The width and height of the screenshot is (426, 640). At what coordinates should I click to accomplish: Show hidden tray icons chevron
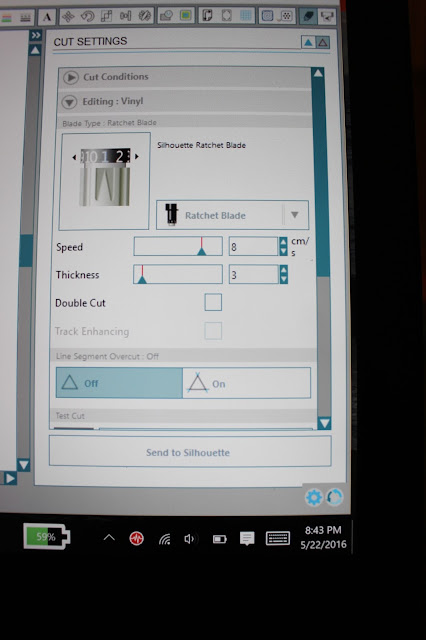(109, 538)
